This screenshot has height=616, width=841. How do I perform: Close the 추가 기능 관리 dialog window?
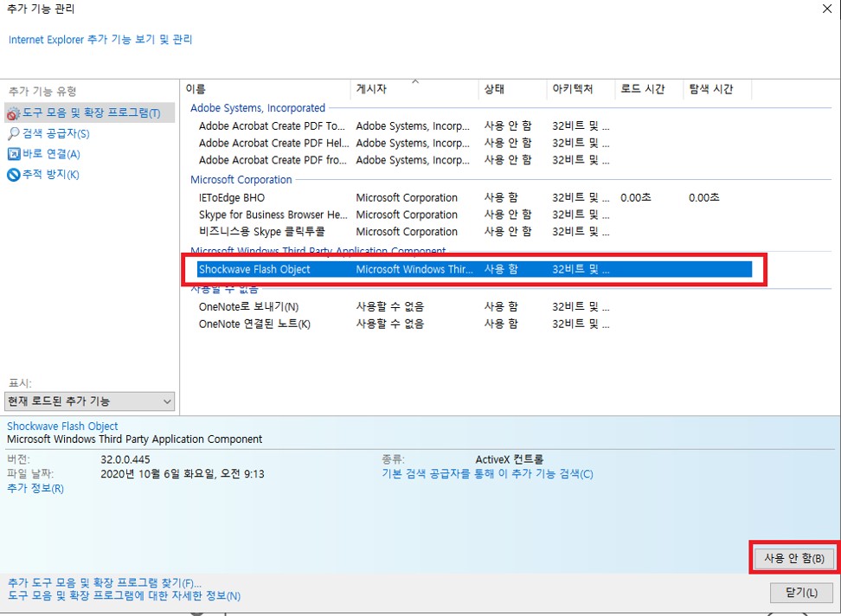tap(827, 10)
